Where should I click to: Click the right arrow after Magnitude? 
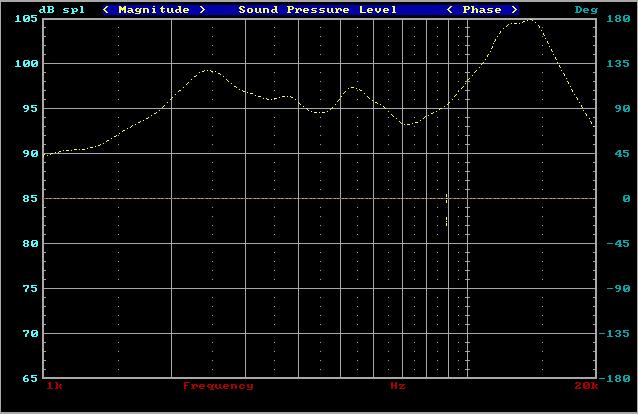point(202,9)
